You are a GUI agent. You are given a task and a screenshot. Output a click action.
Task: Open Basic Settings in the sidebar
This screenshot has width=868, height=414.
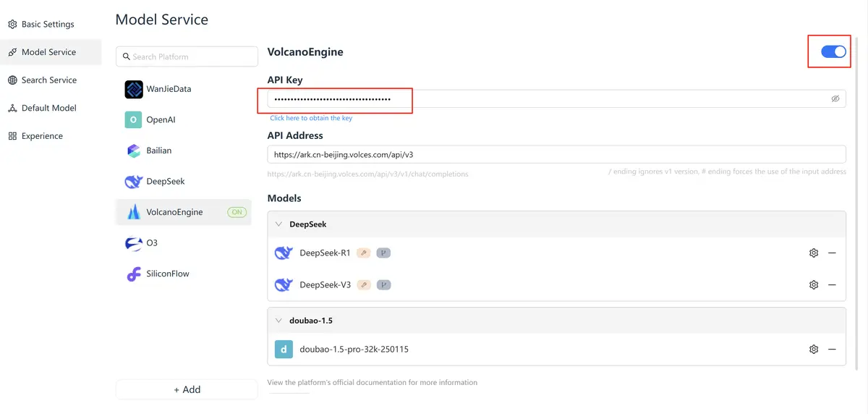point(48,25)
